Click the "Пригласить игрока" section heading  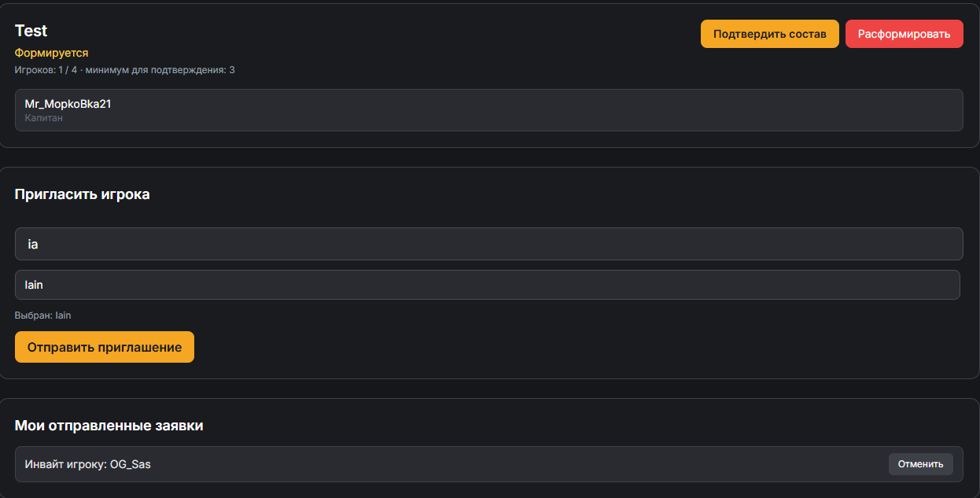(82, 194)
